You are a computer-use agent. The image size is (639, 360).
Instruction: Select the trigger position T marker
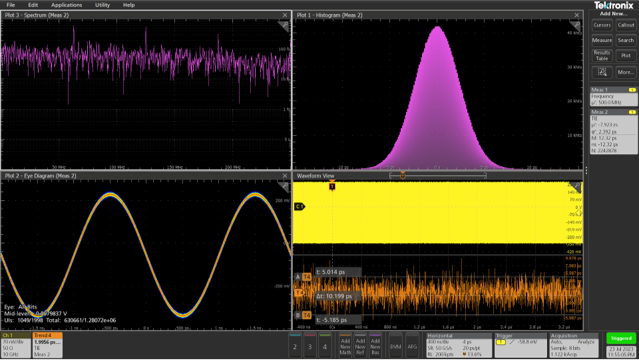[x=332, y=186]
